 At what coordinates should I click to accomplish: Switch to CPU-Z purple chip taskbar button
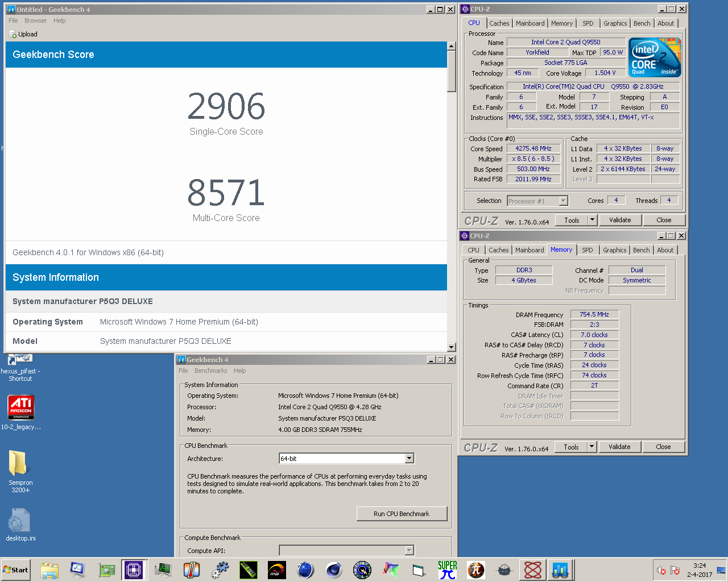tap(134, 570)
